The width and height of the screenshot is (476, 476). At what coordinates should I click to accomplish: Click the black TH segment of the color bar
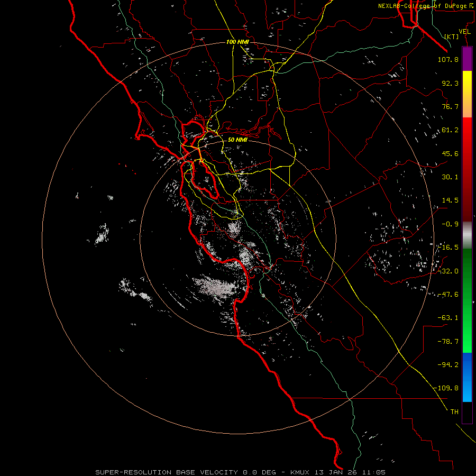coord(467,413)
